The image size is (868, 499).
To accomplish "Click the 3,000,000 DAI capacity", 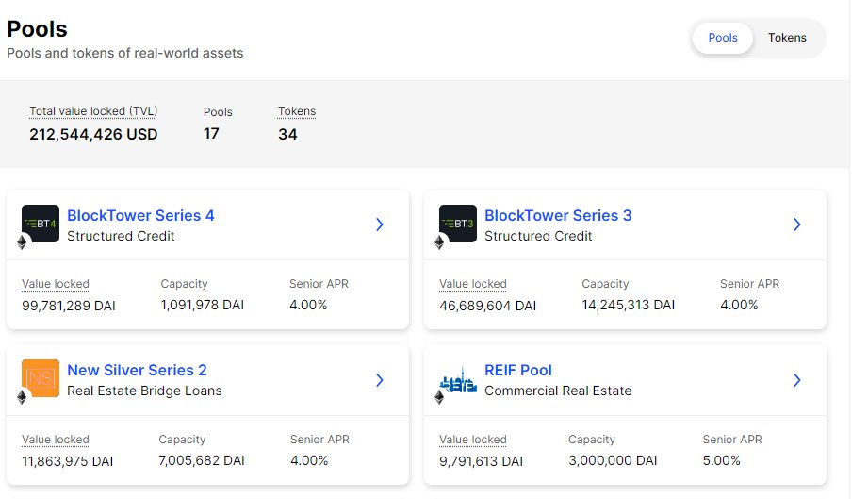I will [x=613, y=460].
